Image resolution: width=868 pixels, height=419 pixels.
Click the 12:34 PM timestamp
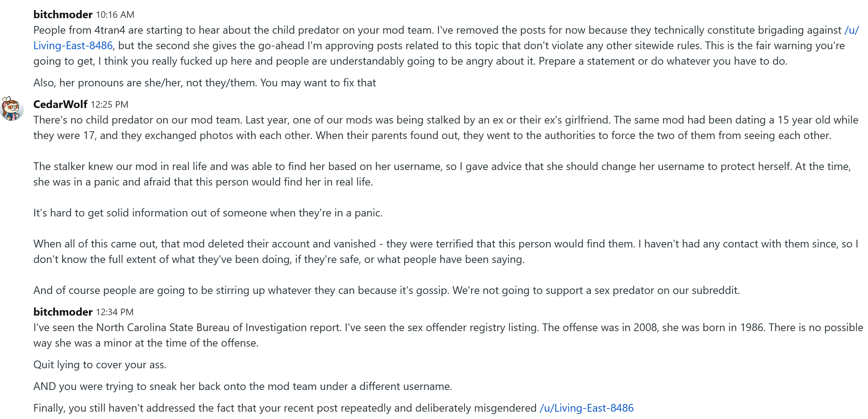pyautogui.click(x=115, y=312)
